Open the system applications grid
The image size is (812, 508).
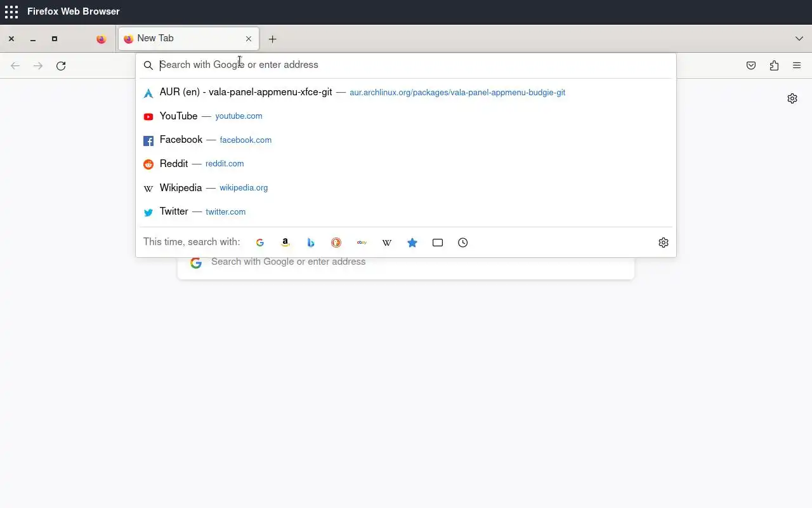pyautogui.click(x=11, y=11)
